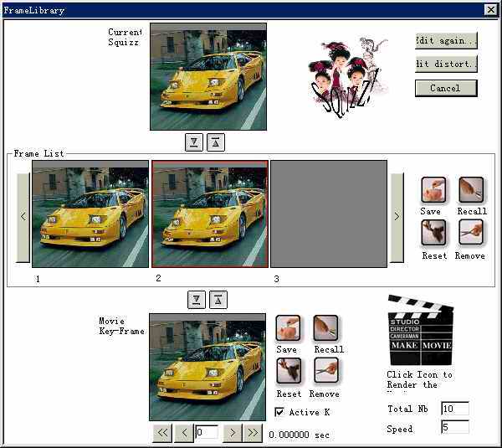Click the Save icon in Frame List
This screenshot has width=502, height=448.
tap(433, 190)
